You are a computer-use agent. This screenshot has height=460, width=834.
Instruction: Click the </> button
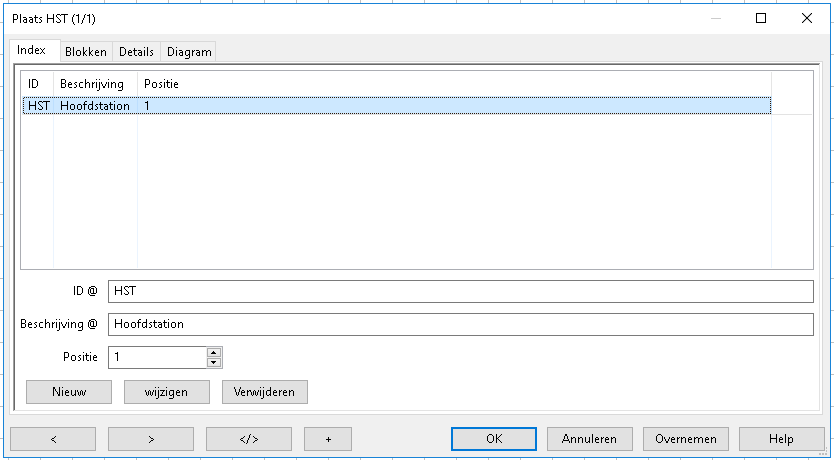[x=249, y=439]
